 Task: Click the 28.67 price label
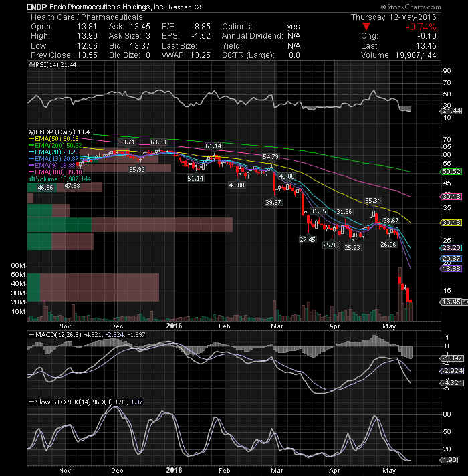pos(391,220)
